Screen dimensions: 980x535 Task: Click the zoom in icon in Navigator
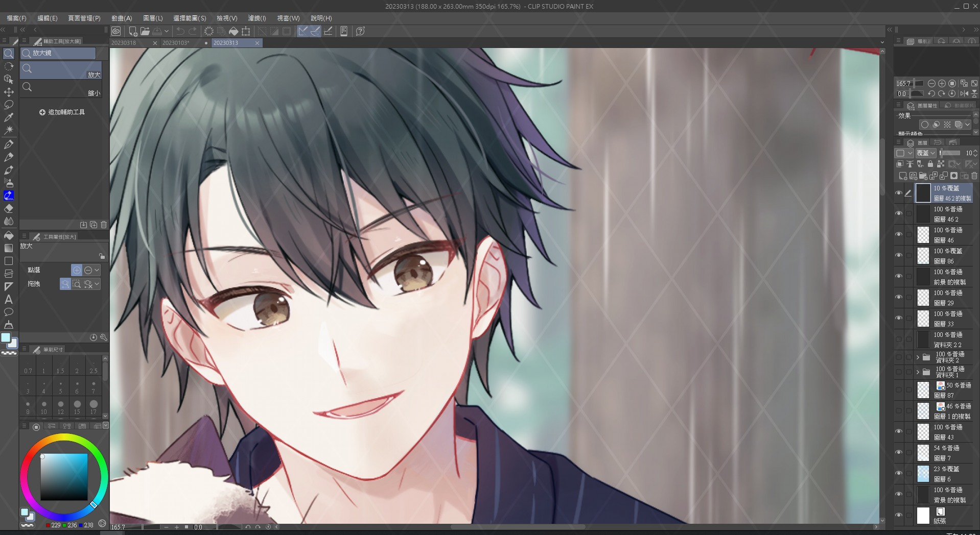coord(942,83)
